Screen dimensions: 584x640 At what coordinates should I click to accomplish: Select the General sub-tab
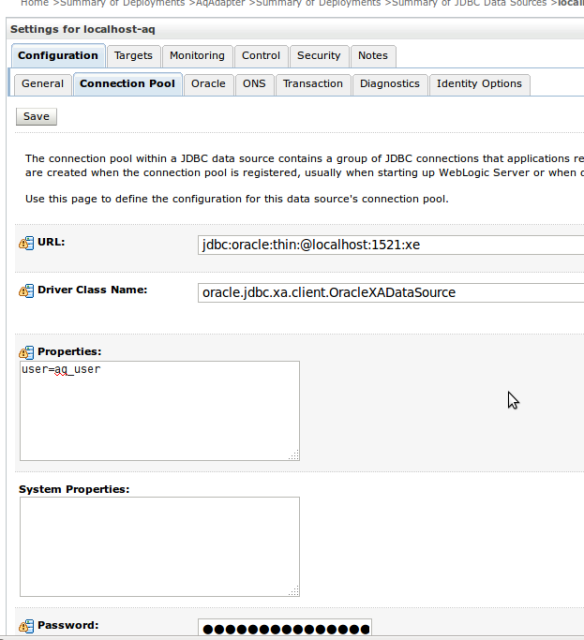(43, 84)
